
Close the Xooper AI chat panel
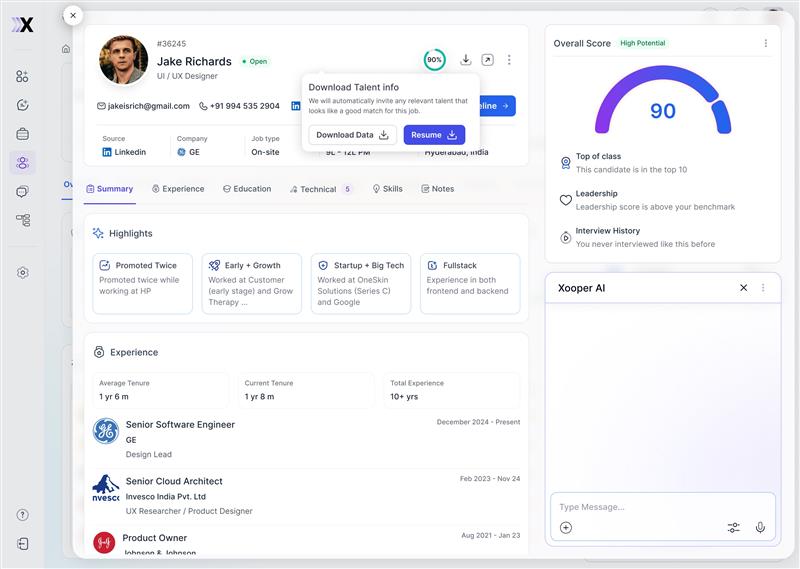pos(744,288)
